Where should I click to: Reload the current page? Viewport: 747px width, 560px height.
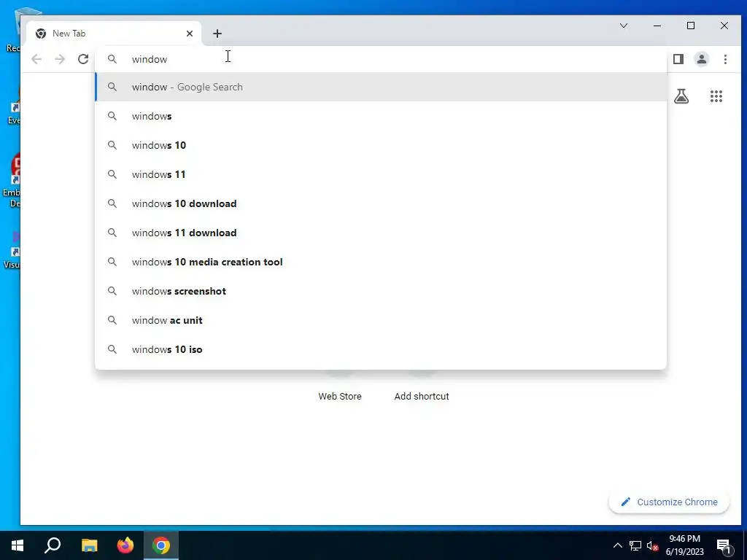(x=83, y=59)
